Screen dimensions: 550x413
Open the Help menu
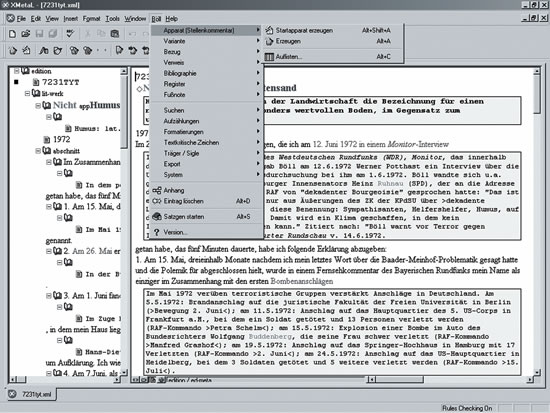(172, 19)
